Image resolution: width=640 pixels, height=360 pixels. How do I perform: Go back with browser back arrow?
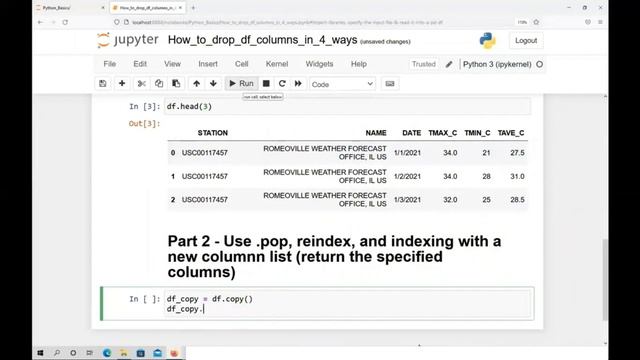40,22
